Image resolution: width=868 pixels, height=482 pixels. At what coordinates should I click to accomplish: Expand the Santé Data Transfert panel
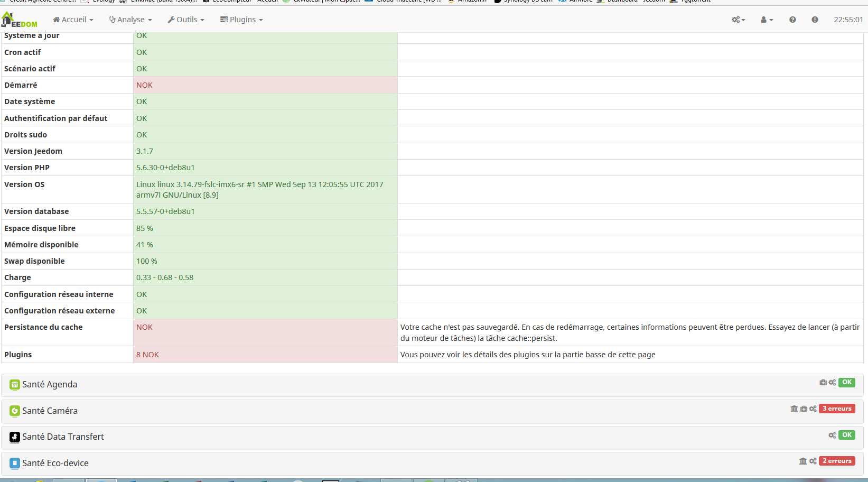pyautogui.click(x=432, y=437)
